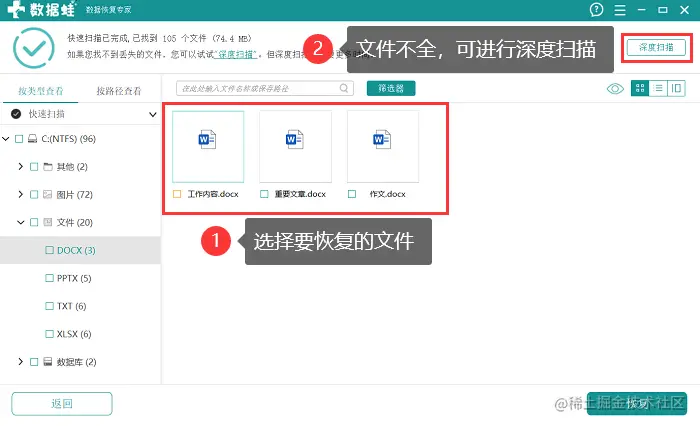The width and height of the screenshot is (700, 426).
Task: Select PPTX (5) tree row
Action: click(x=80, y=278)
